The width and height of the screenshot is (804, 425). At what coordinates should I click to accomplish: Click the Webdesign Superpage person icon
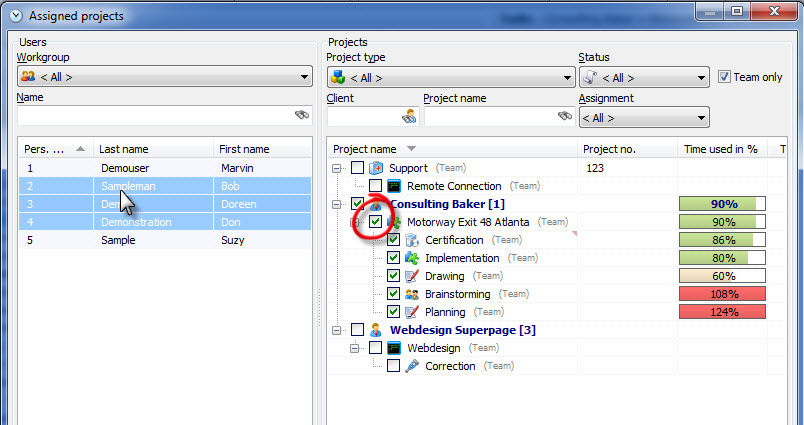pyautogui.click(x=376, y=330)
